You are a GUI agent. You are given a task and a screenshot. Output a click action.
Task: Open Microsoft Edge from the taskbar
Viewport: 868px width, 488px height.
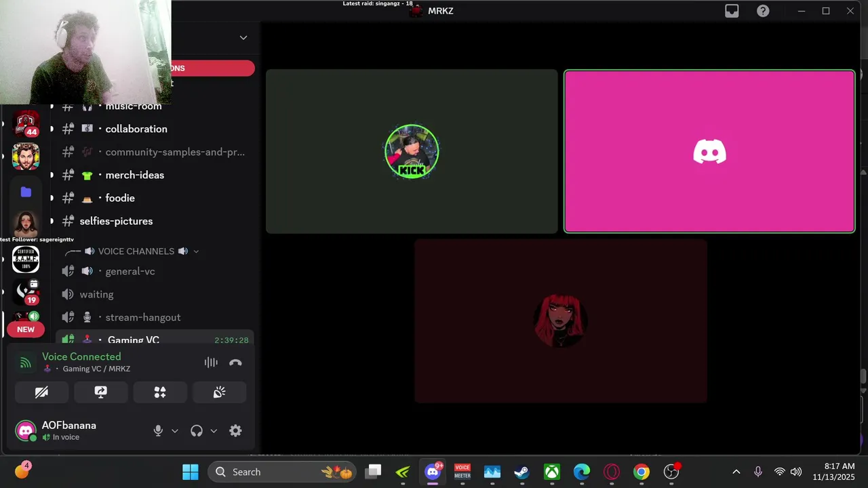point(582,472)
